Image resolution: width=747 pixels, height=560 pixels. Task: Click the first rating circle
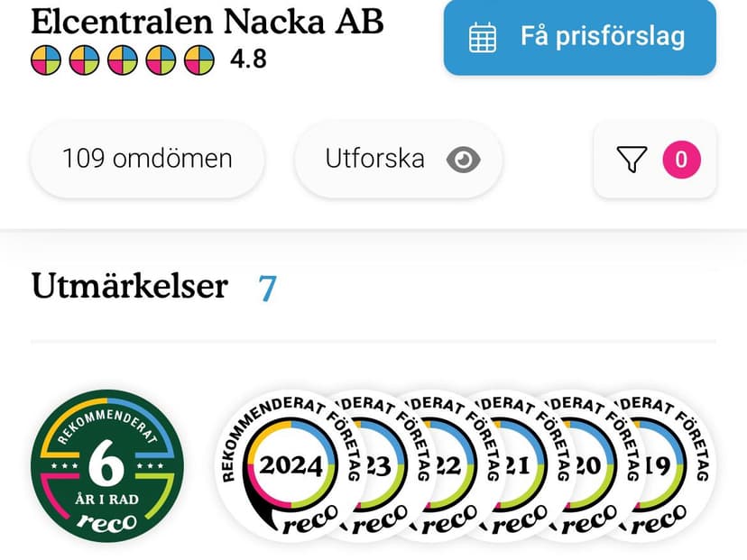[x=46, y=60]
